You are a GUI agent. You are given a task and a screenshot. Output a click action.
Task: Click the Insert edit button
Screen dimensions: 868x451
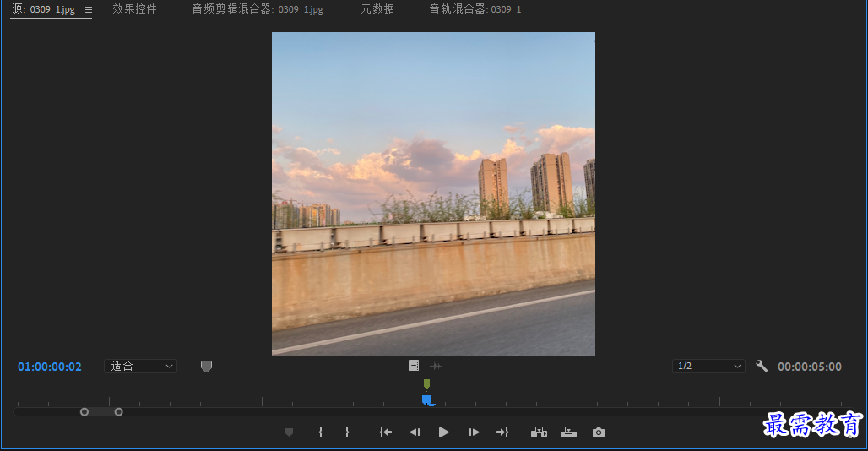pos(540,432)
